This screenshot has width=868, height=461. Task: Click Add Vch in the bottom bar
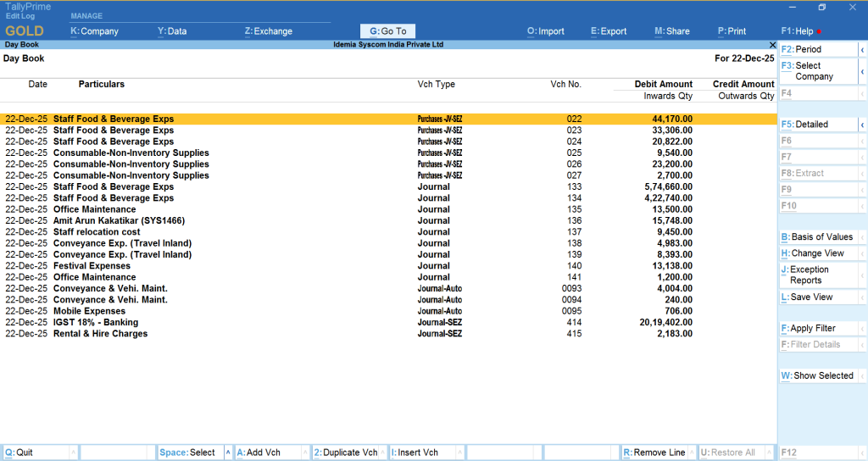click(x=259, y=453)
